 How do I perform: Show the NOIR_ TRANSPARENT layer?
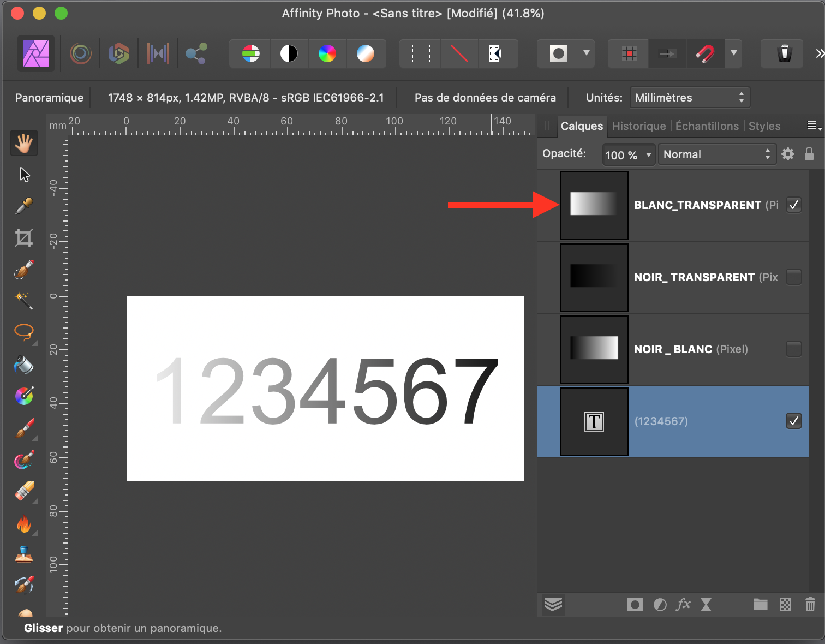pyautogui.click(x=794, y=277)
